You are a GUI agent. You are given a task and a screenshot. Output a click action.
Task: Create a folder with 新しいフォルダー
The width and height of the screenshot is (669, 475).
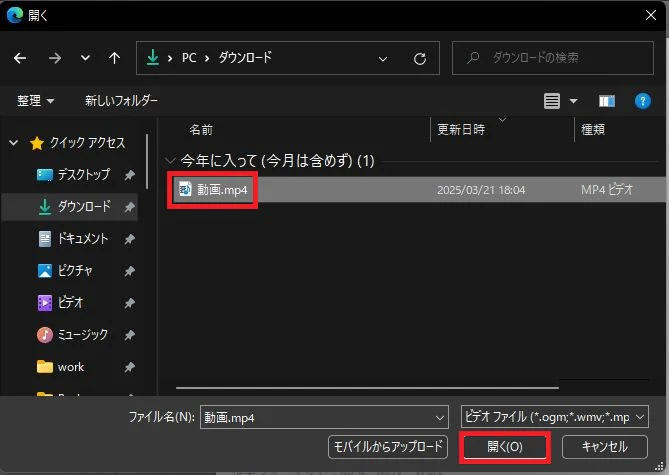(121, 101)
